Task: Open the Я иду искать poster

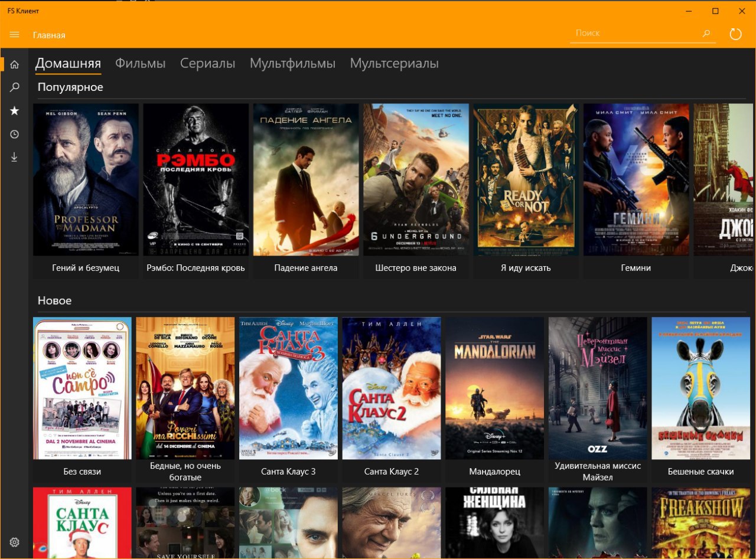Action: [x=526, y=179]
